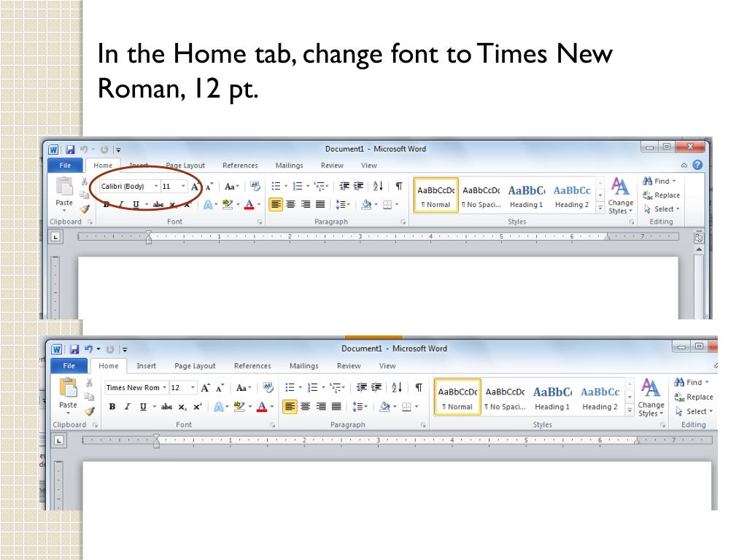Click Undo arrow in Times New Roman window title bar
This screenshot has height=560, width=747.
[88, 349]
